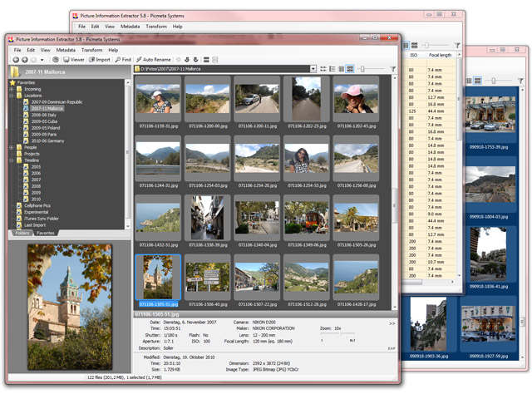This screenshot has height=399, width=532.
Task: Open the 2009-09 Paris favorite folder
Action: pyautogui.click(x=46, y=134)
